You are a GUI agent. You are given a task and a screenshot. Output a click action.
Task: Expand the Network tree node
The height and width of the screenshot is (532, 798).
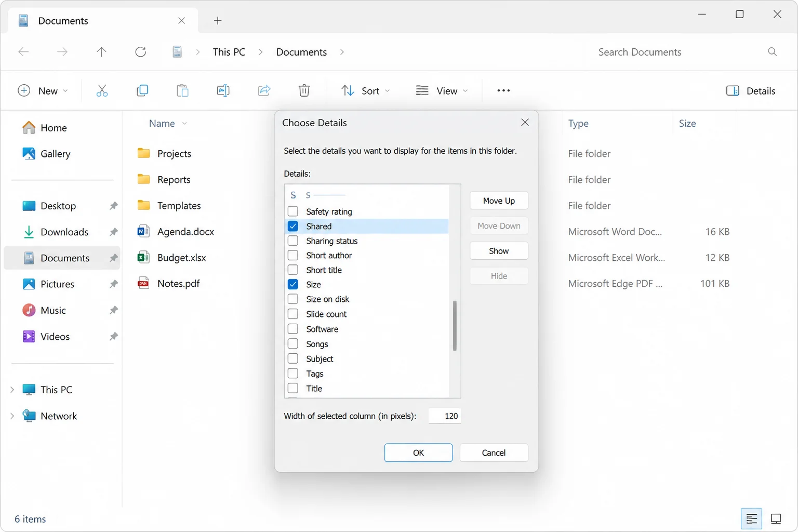[12, 416]
